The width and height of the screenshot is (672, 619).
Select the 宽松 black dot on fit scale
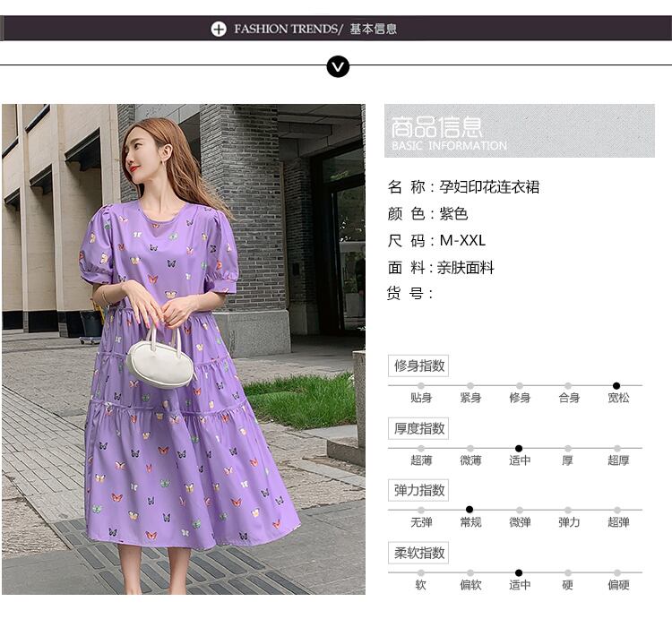coord(616,385)
